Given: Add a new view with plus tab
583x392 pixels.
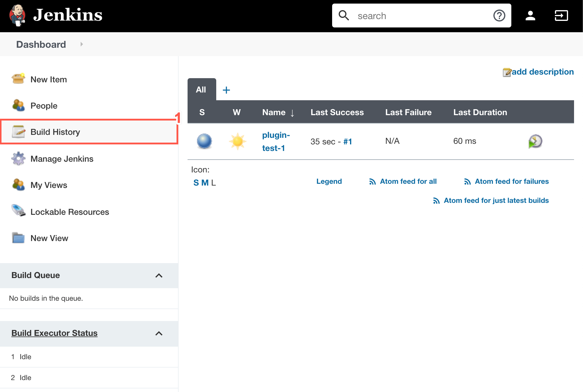Looking at the screenshot, I should 226,90.
